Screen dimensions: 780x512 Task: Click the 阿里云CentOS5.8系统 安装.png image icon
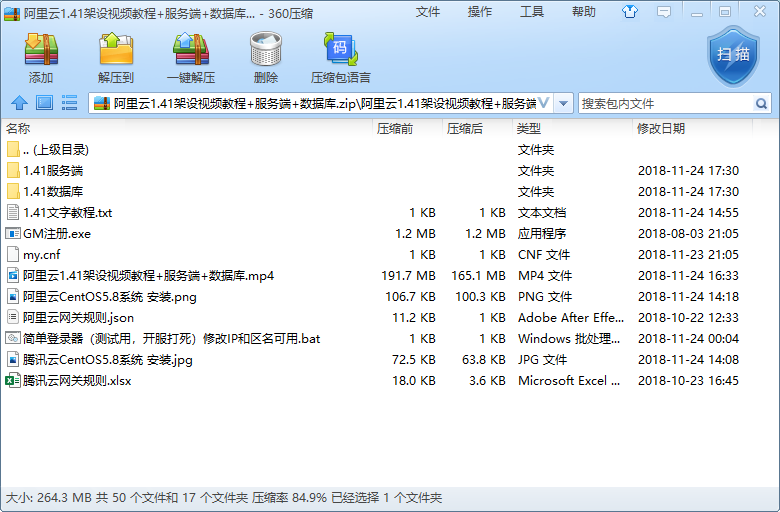(x=13, y=297)
